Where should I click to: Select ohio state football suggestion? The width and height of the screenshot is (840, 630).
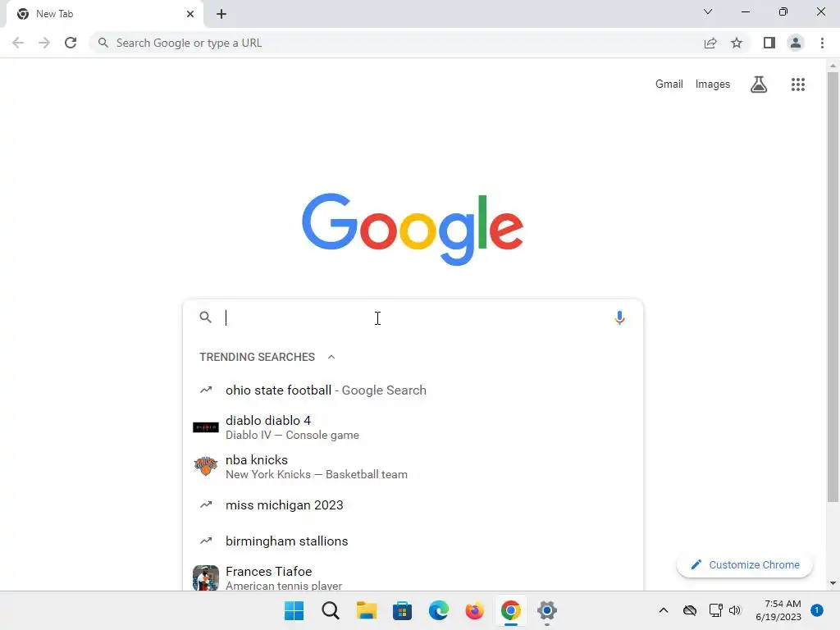[413, 390]
